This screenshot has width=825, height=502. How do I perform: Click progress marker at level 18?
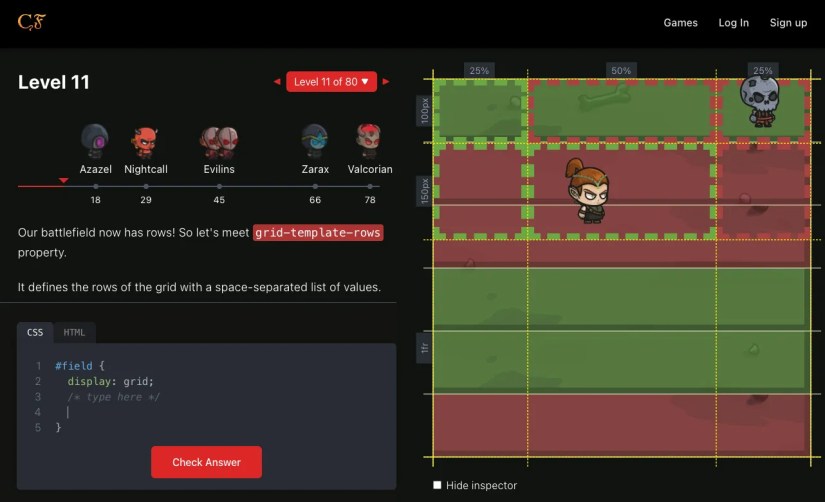pos(95,186)
